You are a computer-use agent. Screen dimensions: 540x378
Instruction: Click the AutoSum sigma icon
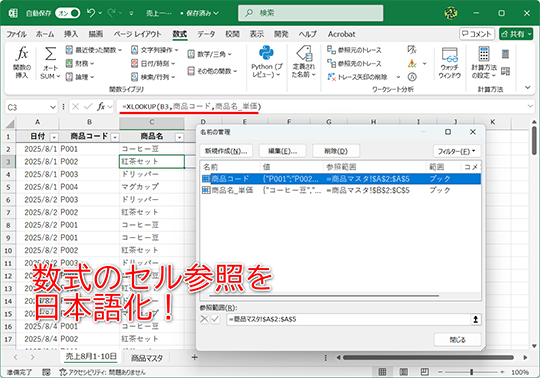50,54
